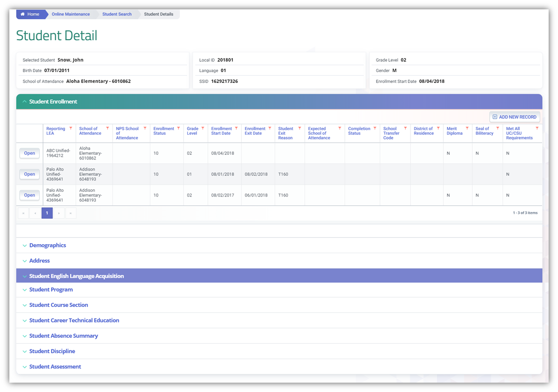Click filter icon on District of Residence
Screen dimensions: 558x392
438,128
